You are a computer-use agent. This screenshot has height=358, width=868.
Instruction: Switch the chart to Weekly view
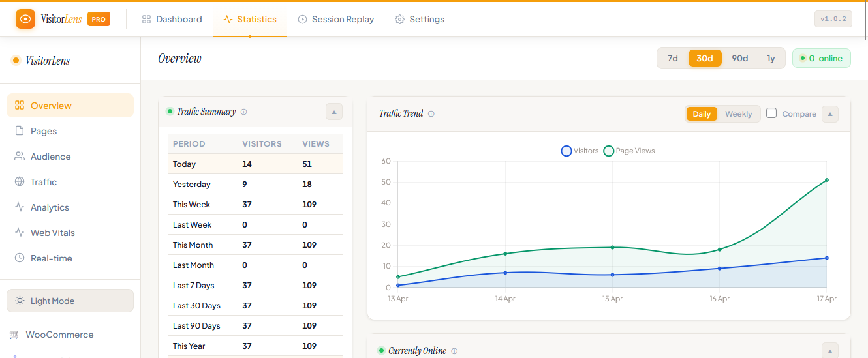click(x=738, y=114)
